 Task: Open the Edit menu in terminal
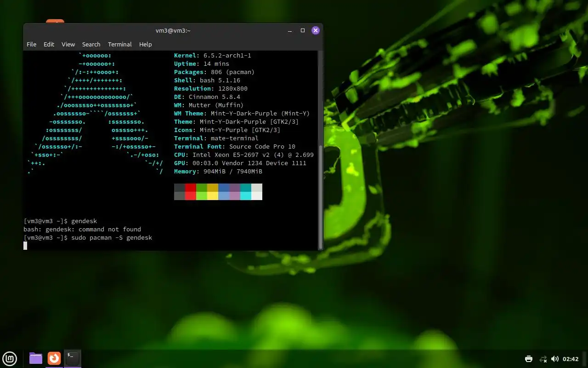(x=49, y=44)
